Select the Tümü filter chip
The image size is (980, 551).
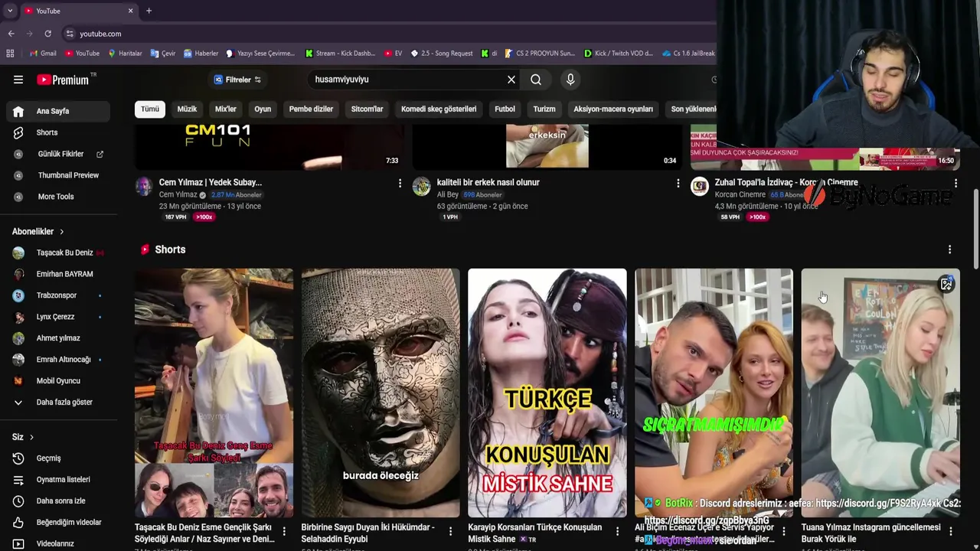point(150,109)
